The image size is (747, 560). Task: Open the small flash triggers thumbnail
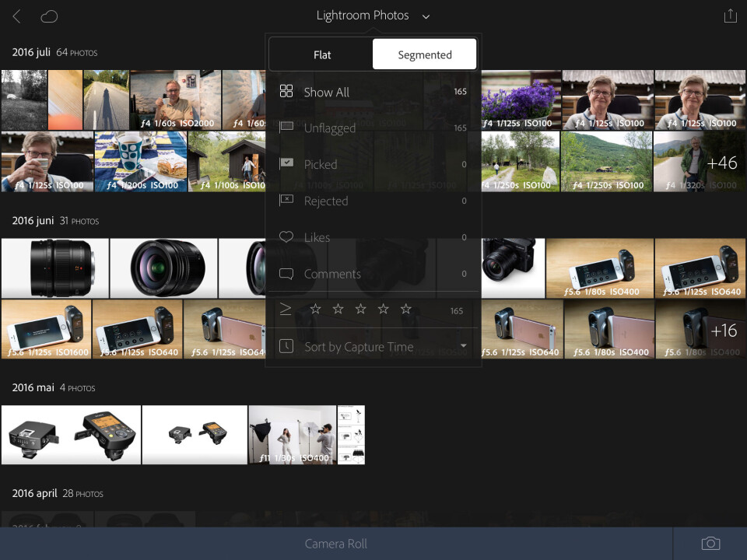tap(195, 435)
